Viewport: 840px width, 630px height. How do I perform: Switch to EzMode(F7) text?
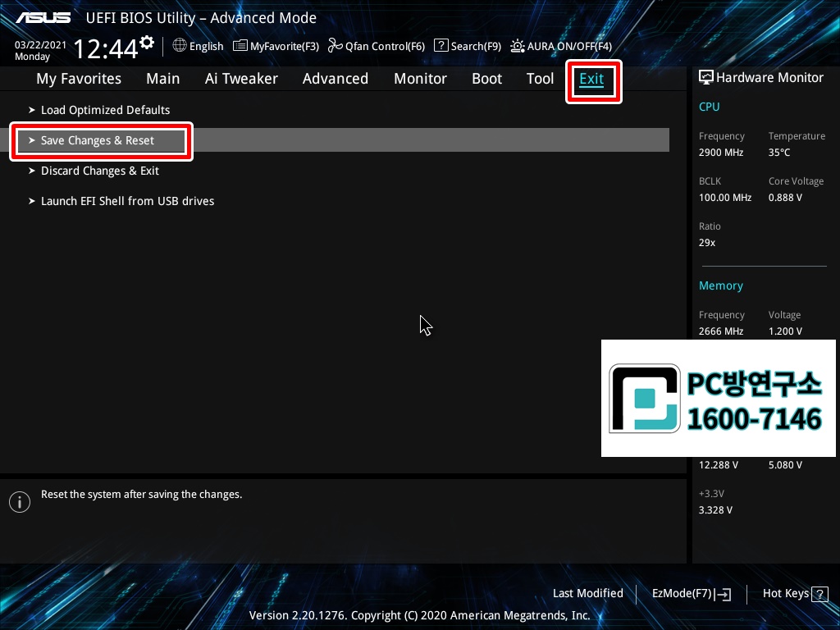[x=682, y=594]
